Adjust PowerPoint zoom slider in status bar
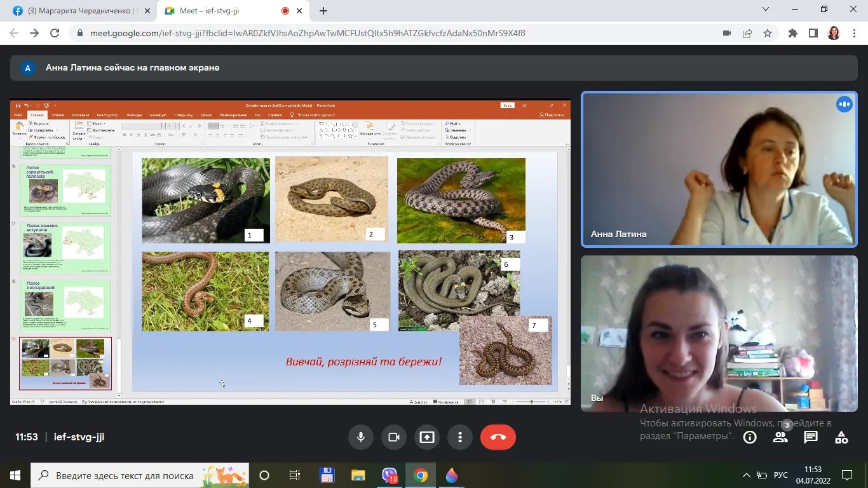 (x=532, y=402)
